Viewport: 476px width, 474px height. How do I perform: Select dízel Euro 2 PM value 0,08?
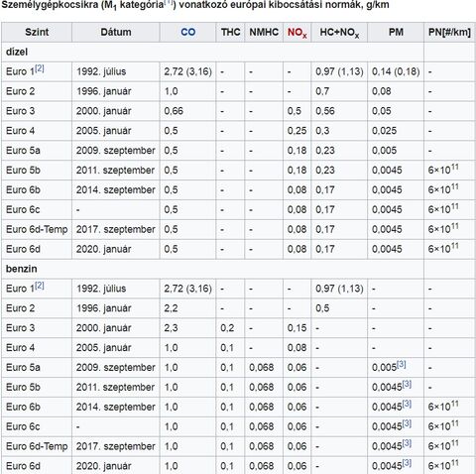[382, 91]
